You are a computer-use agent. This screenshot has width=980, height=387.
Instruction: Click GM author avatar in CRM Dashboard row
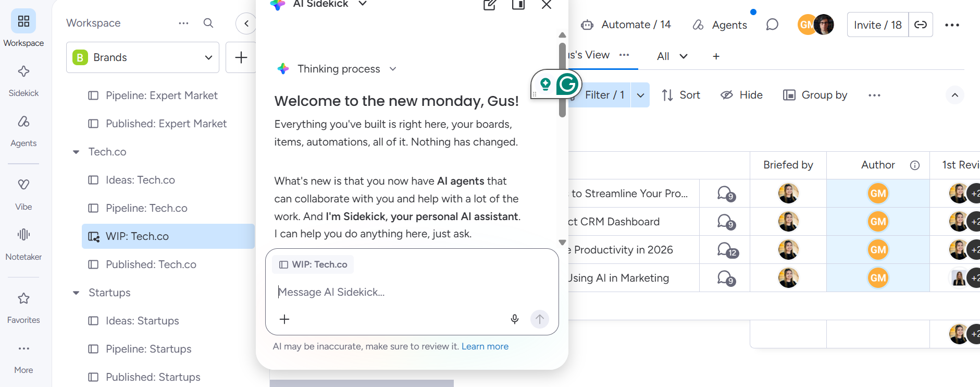coord(878,222)
